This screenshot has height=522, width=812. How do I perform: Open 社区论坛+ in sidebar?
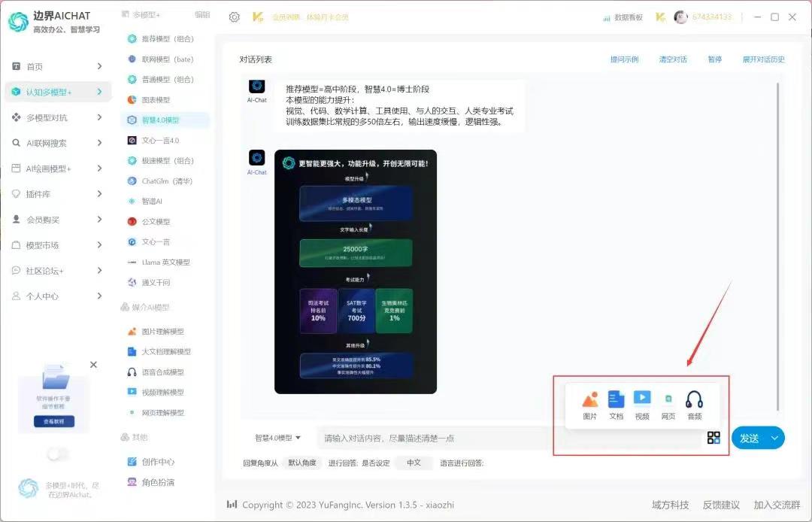pos(57,270)
